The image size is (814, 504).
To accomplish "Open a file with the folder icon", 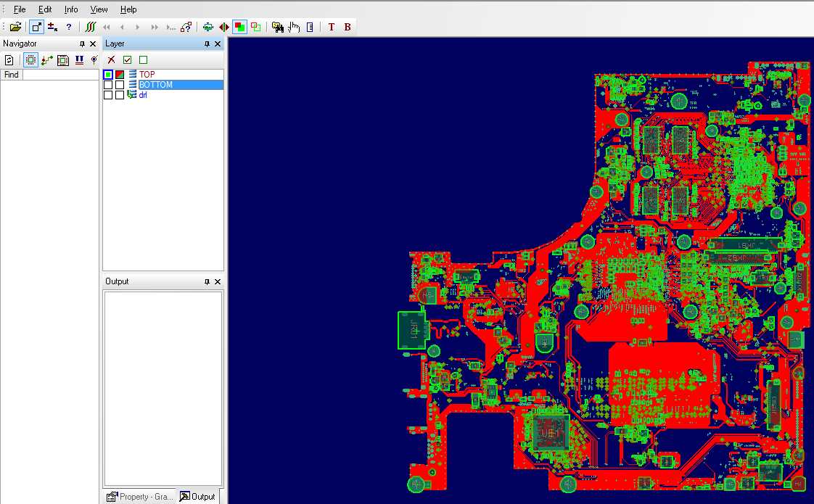I will [x=15, y=27].
